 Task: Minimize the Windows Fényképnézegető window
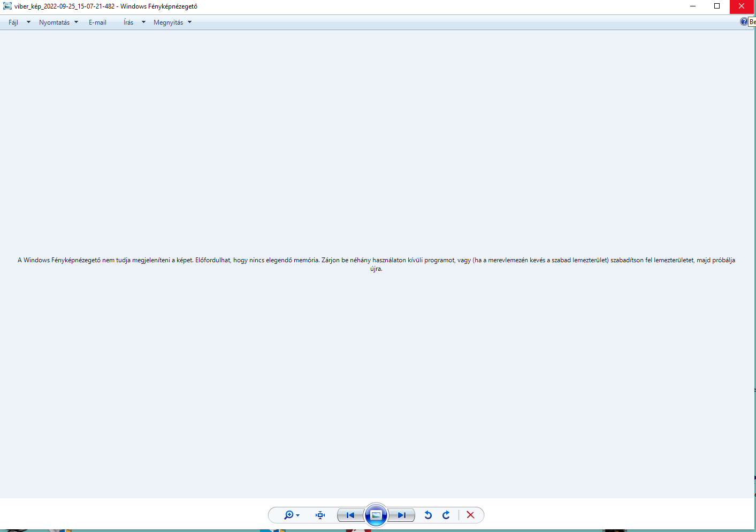coord(693,6)
